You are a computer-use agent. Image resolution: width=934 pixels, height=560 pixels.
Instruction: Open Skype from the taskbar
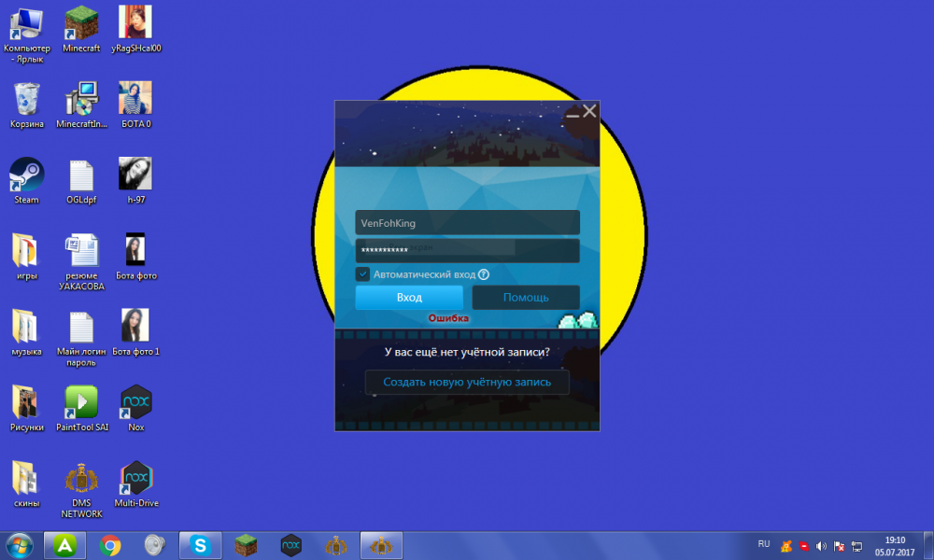click(x=199, y=545)
